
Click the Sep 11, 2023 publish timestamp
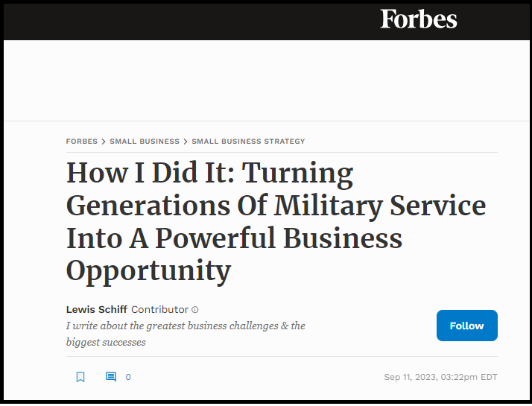click(x=440, y=377)
